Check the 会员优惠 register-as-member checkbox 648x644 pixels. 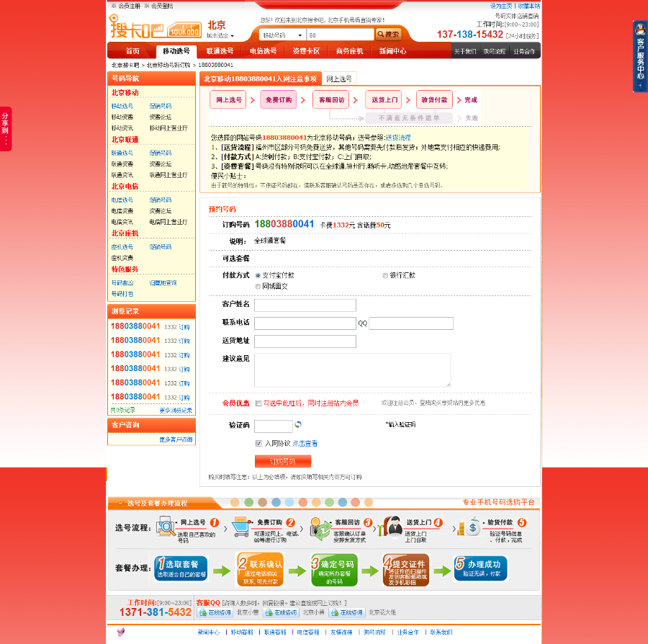[x=258, y=404]
